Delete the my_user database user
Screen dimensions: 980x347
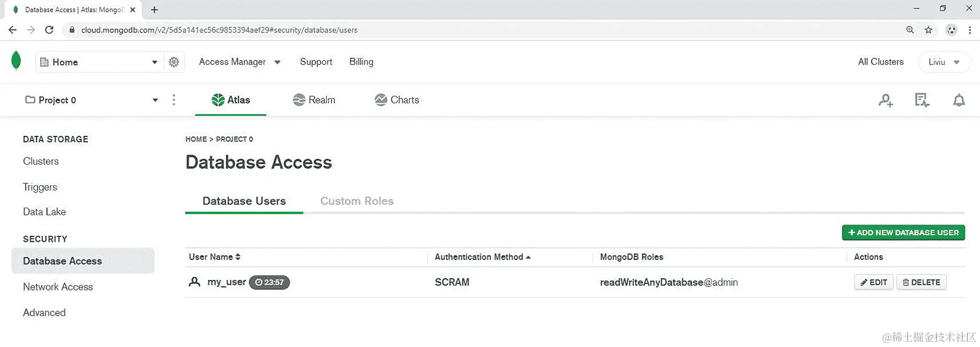[x=921, y=282]
